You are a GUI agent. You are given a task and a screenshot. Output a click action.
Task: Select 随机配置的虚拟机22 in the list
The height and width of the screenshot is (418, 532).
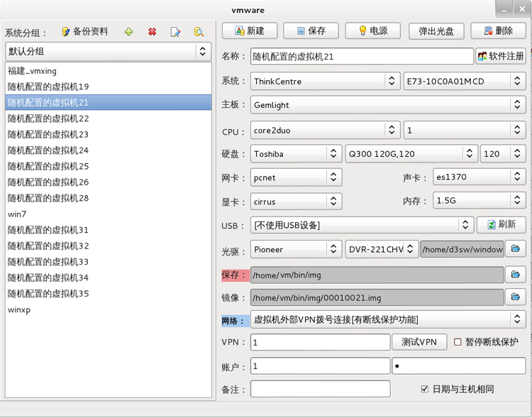[109, 119]
